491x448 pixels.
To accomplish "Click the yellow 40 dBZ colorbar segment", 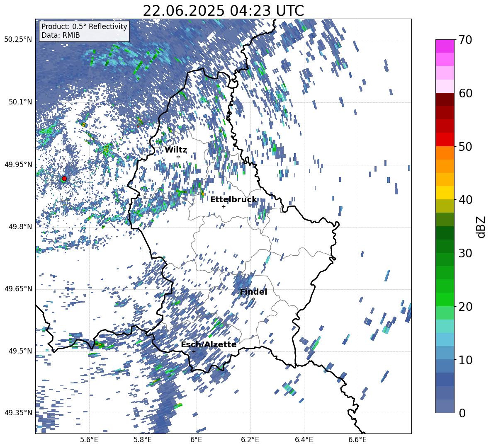I will (445, 193).
